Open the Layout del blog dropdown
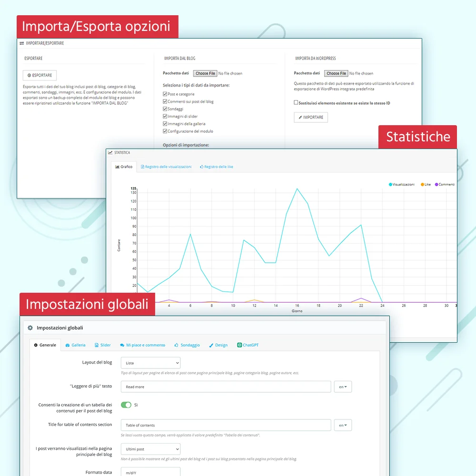476x476 pixels. pyautogui.click(x=150, y=363)
